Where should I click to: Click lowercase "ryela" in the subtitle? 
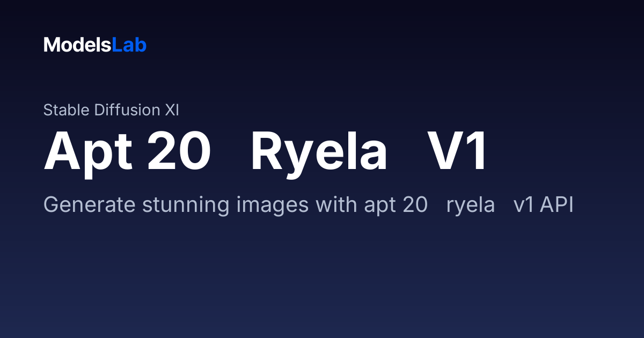click(x=471, y=205)
